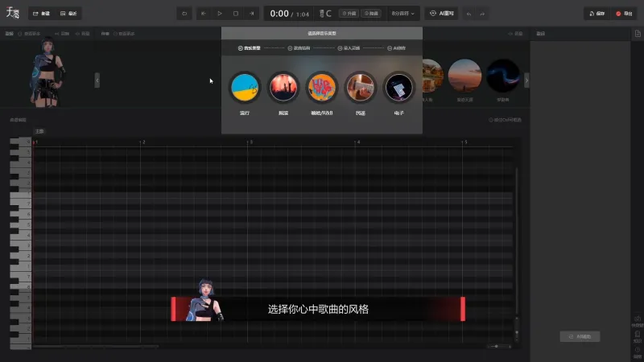Click the New project button

(42, 14)
